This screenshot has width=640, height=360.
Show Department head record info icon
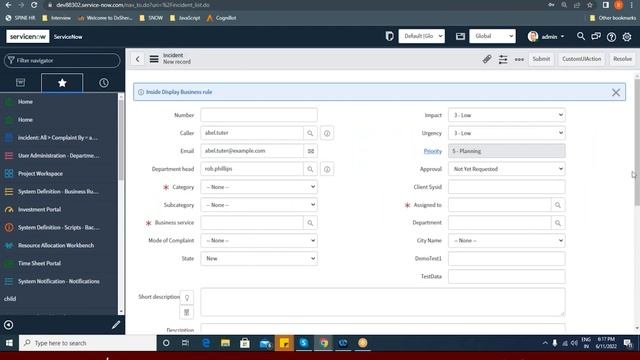pos(327,169)
